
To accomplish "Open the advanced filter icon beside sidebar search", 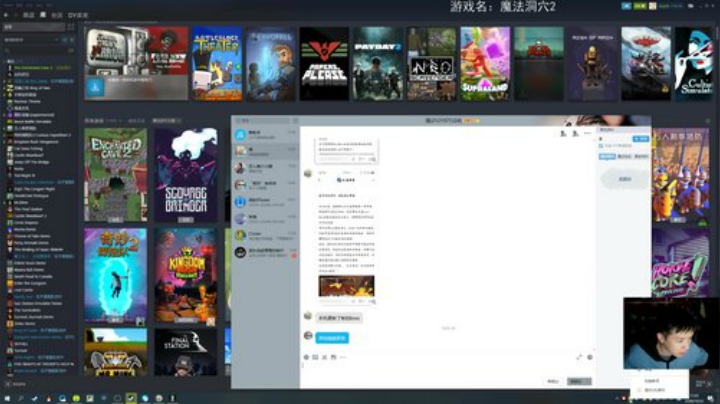I will pos(71,50).
